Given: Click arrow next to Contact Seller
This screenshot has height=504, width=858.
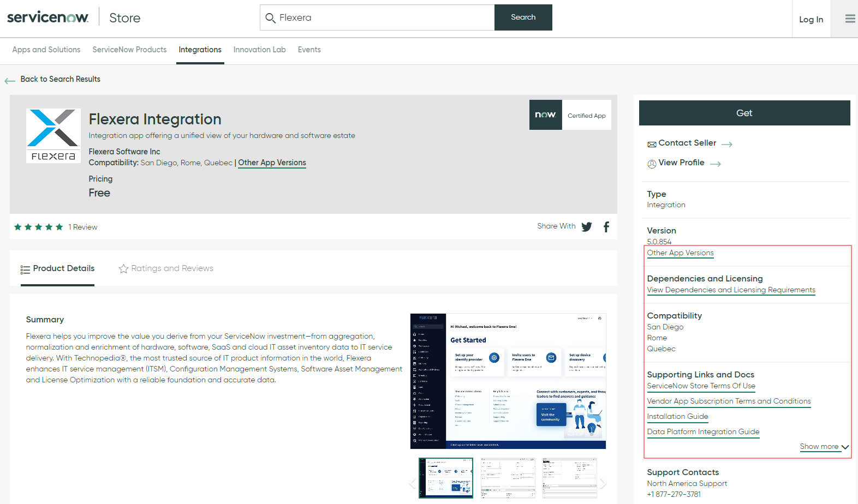Looking at the screenshot, I should pos(727,145).
